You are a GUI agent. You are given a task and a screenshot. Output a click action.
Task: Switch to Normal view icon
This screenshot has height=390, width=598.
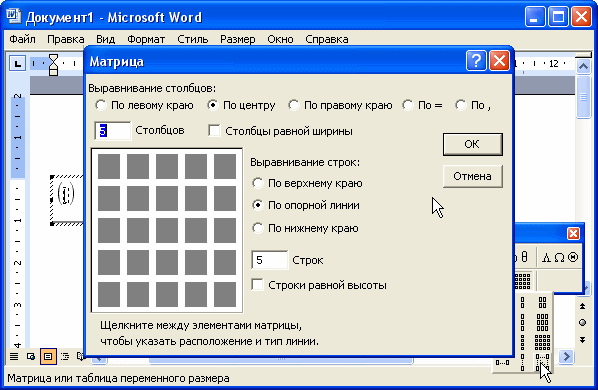(14, 356)
